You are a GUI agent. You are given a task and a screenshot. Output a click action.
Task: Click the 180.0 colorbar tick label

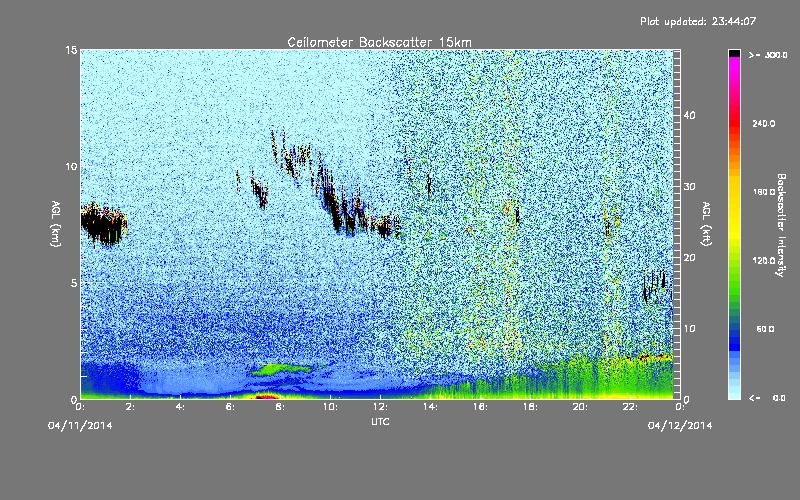764,192
